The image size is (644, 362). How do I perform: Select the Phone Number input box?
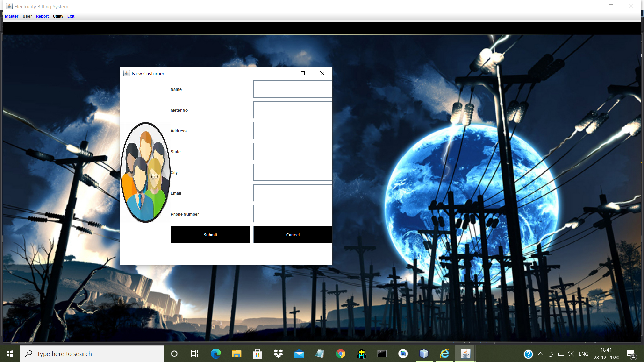pos(292,214)
